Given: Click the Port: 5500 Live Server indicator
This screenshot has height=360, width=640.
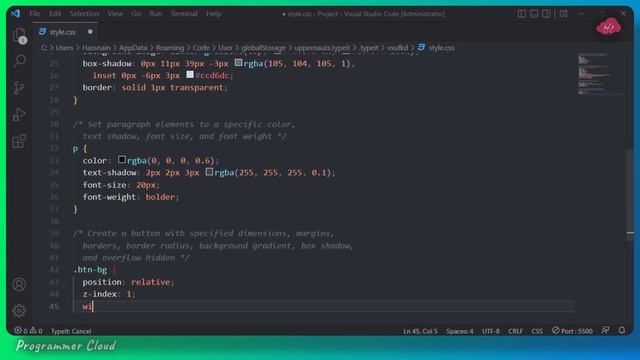Looking at the screenshot, I should (x=572, y=331).
